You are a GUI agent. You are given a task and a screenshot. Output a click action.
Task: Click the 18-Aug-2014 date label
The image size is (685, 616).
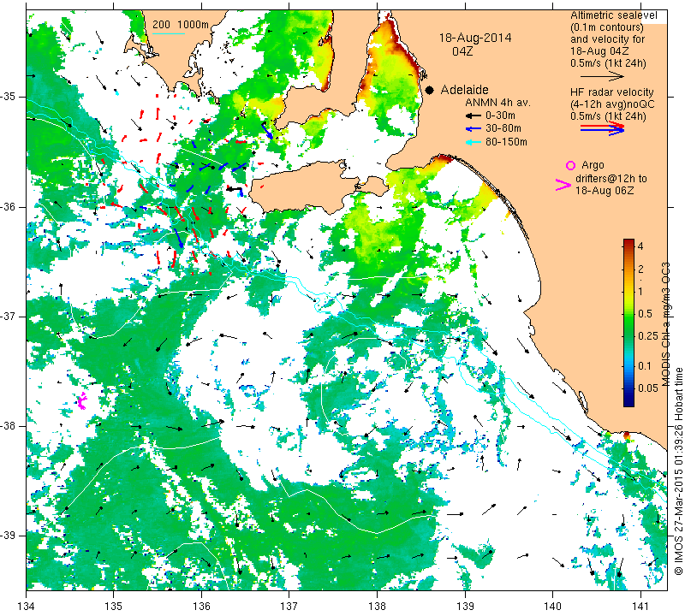pos(475,38)
